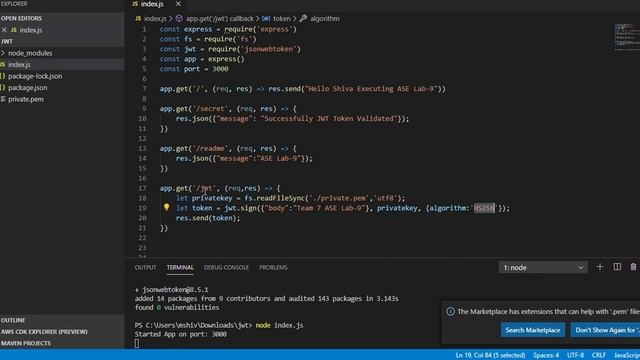
Task: Click 'Started App on port: 3000' terminal line
Action: [x=180, y=334]
